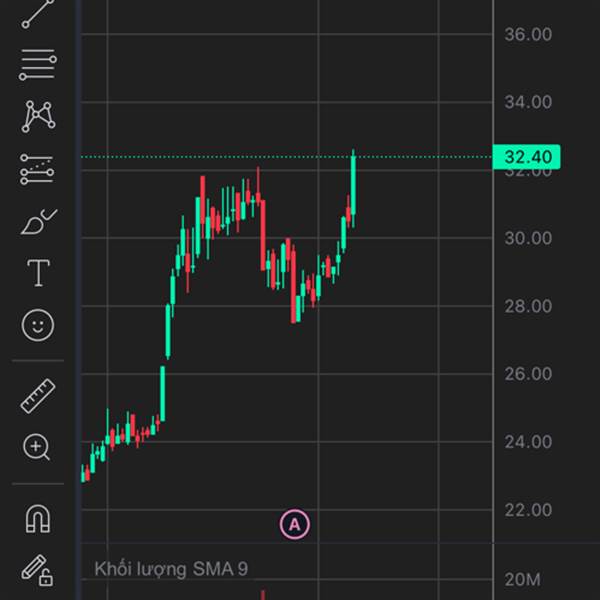The image size is (600, 600).
Task: Select the forecasting/projection tool
Action: (37, 170)
